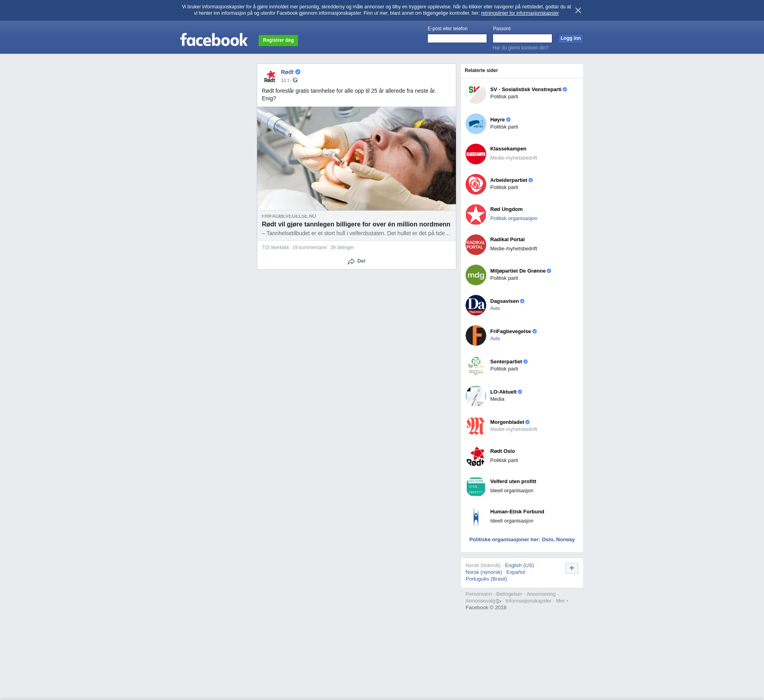Image resolution: width=764 pixels, height=700 pixels.
Task: Click the Radikal Portal logo
Action: coord(476,245)
